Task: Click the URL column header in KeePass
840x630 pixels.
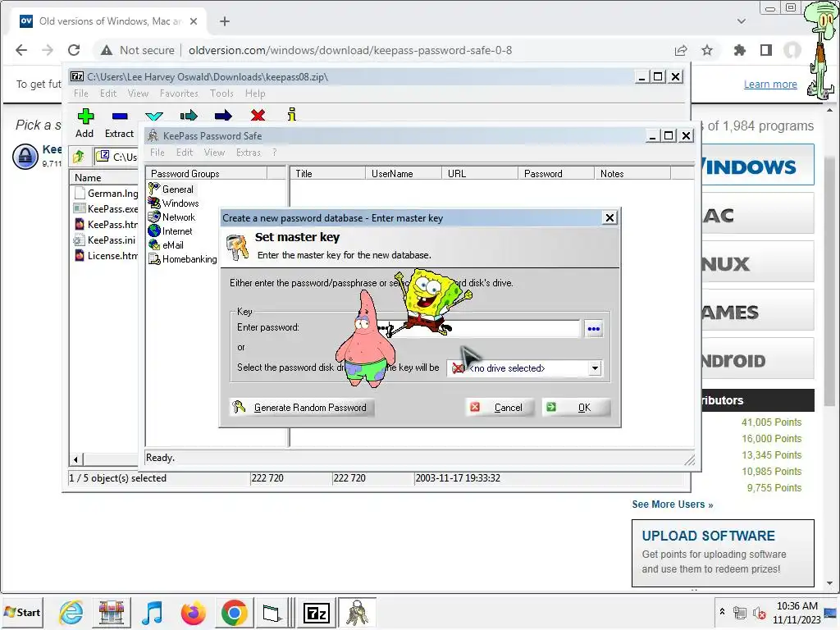Action: tap(480, 174)
